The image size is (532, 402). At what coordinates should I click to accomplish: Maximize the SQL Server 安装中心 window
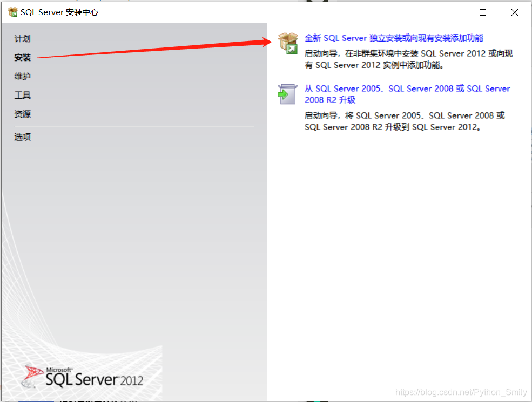pos(482,12)
